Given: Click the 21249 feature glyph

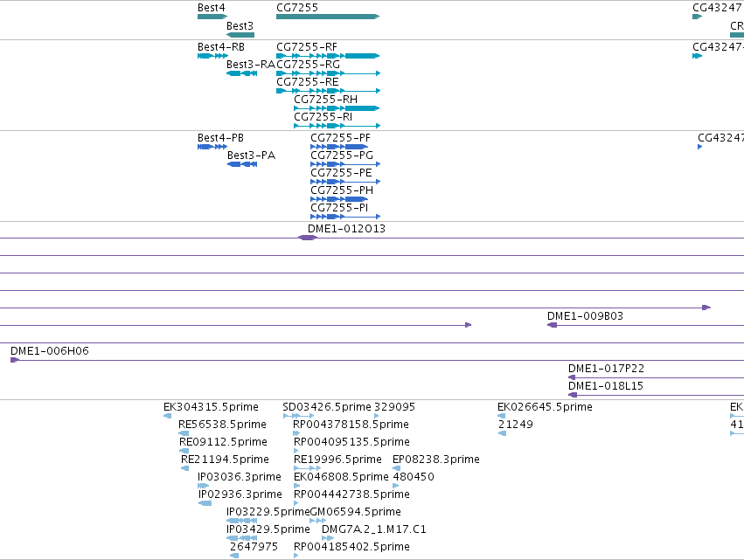Looking at the screenshot, I should pos(503,433).
